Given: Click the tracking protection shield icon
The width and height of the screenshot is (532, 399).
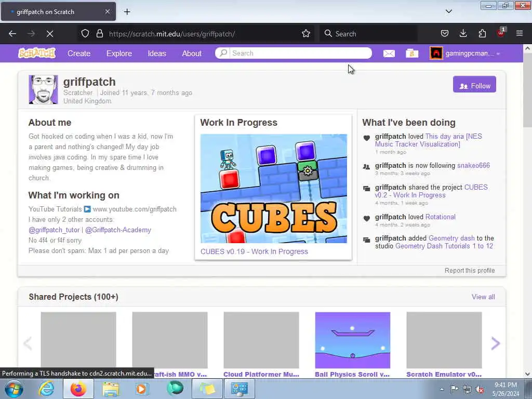Looking at the screenshot, I should coord(85,34).
